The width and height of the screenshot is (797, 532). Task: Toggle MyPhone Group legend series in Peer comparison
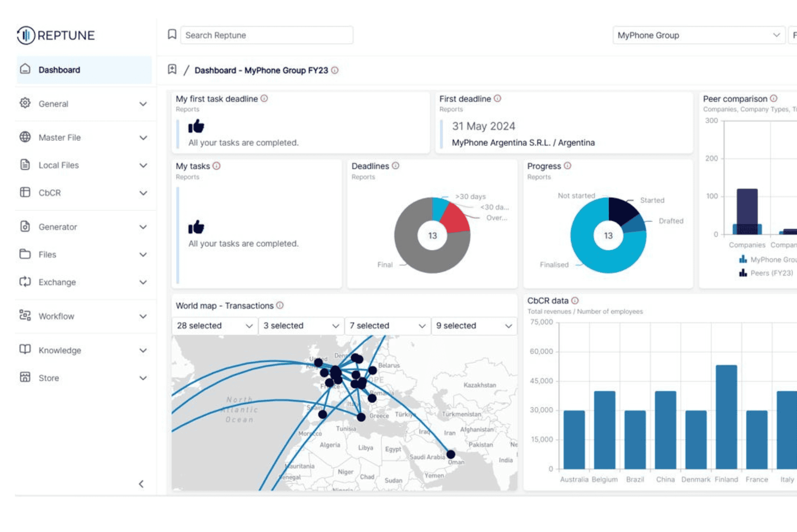[x=767, y=259]
